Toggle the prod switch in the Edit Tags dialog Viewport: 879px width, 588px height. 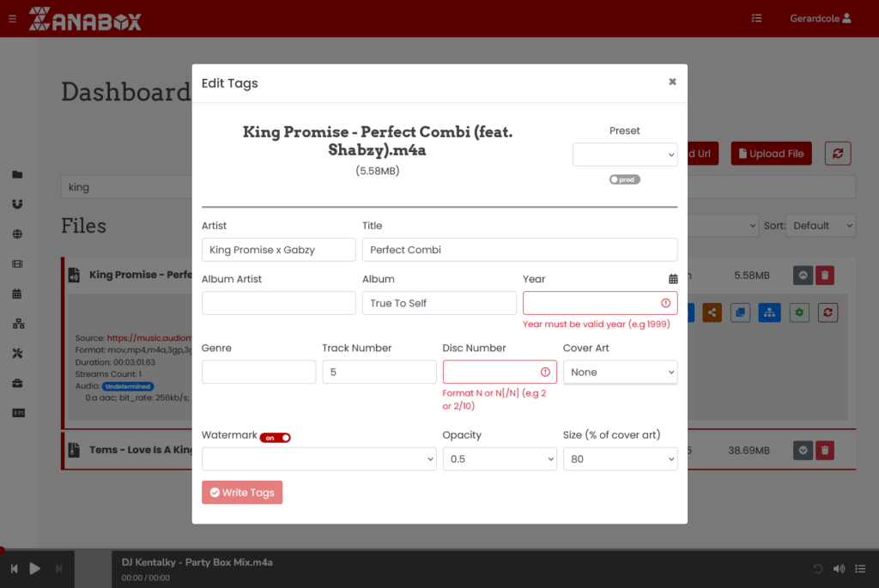(624, 179)
